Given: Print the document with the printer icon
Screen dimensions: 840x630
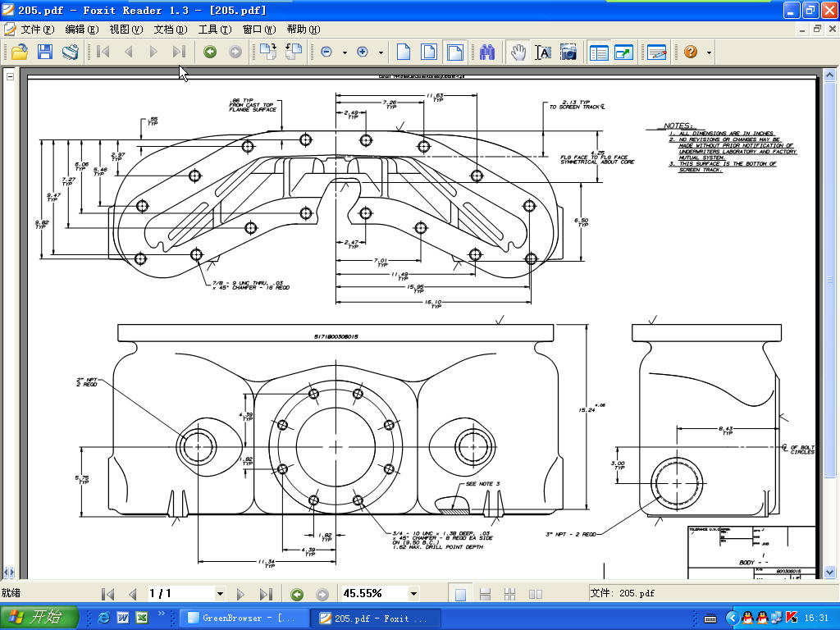Looking at the screenshot, I should (71, 52).
